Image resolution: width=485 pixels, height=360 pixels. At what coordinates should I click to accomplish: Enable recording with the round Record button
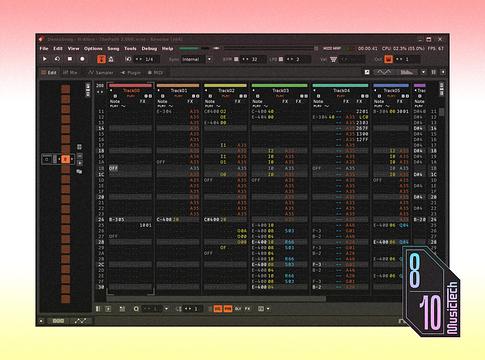pyautogui.click(x=82, y=59)
